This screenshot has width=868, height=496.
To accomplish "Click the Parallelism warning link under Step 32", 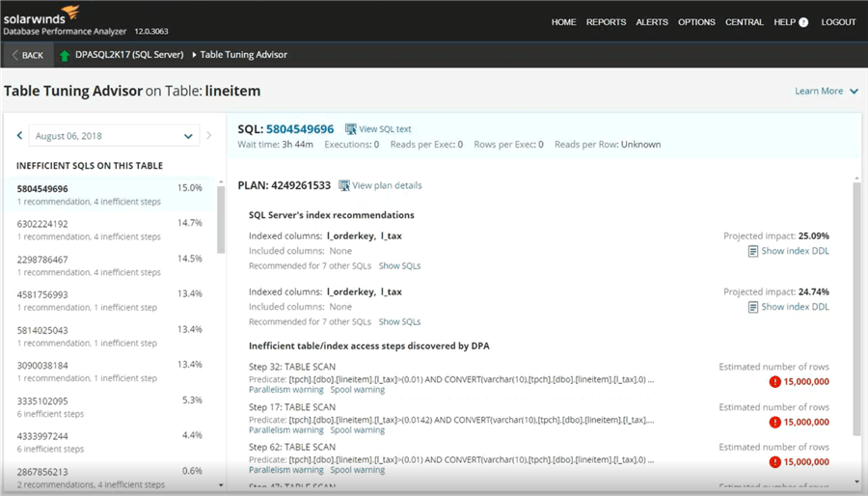I will click(x=285, y=391).
